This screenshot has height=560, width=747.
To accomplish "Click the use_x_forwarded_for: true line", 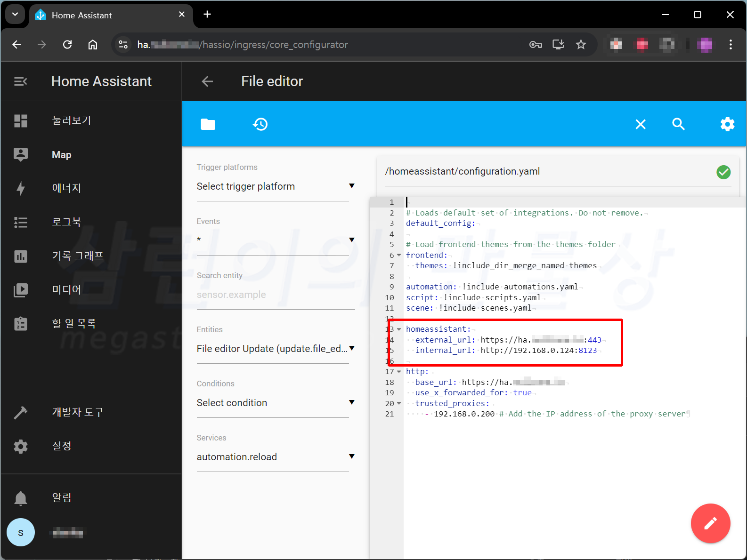I will tap(473, 393).
